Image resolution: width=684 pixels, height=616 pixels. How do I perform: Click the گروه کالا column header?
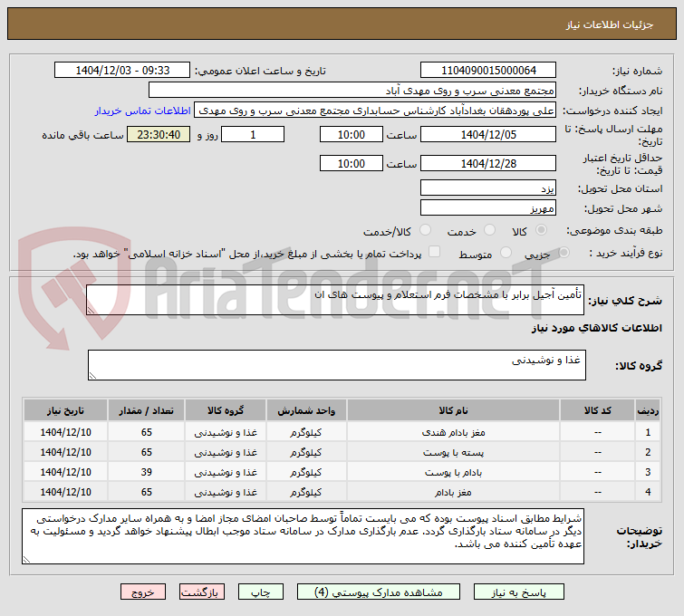(226, 410)
